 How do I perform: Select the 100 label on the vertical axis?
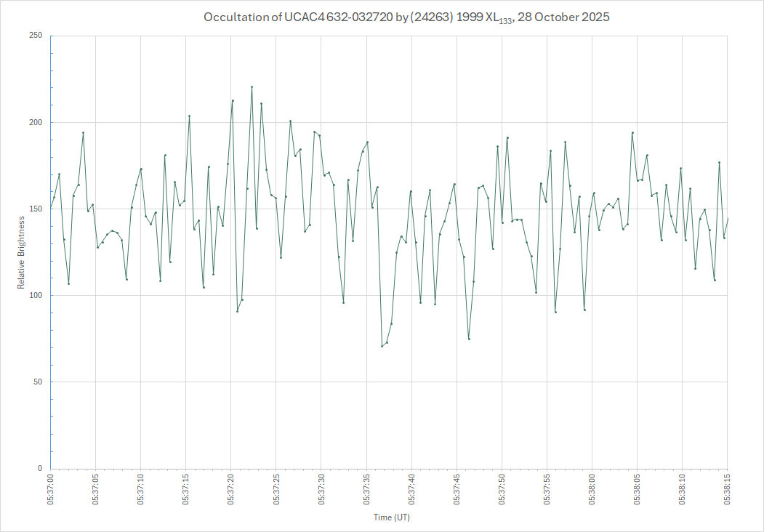[x=35, y=295]
